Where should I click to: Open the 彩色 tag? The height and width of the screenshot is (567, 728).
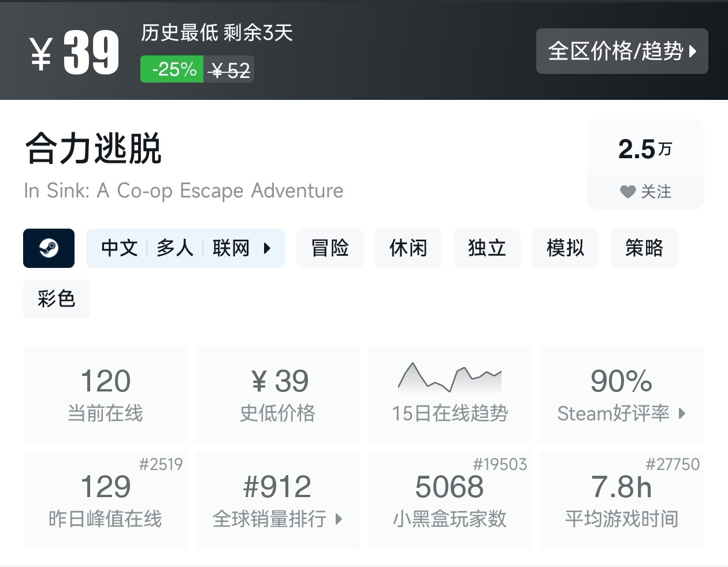point(57,299)
